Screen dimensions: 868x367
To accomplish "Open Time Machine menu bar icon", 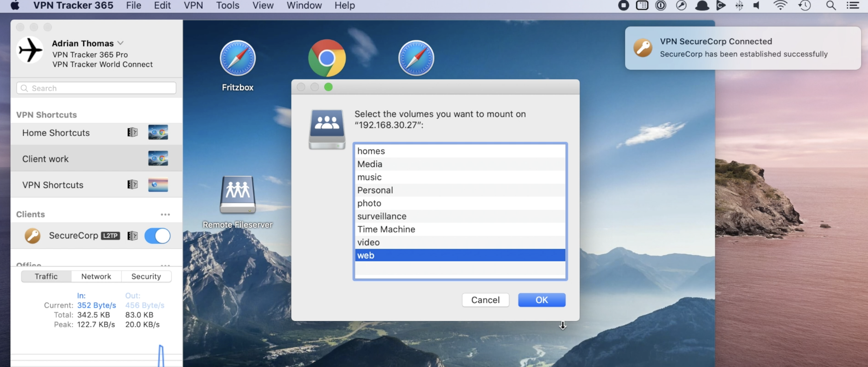I will pos(805,5).
